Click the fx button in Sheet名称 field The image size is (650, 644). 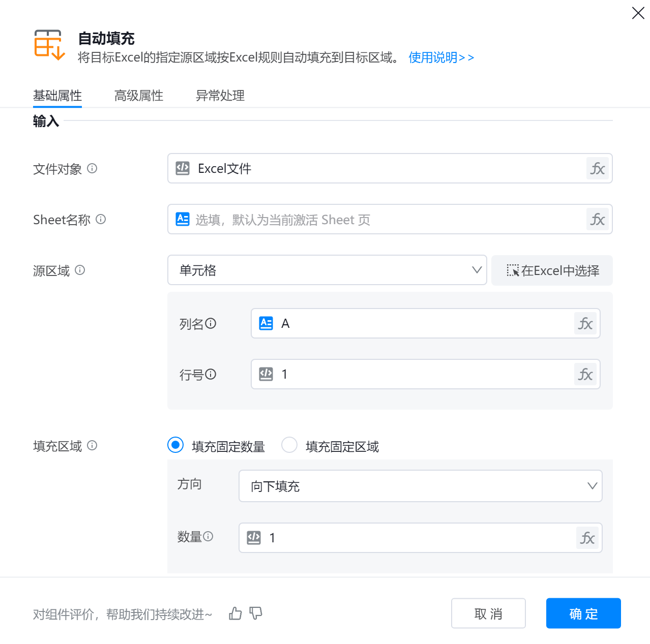[x=597, y=220]
